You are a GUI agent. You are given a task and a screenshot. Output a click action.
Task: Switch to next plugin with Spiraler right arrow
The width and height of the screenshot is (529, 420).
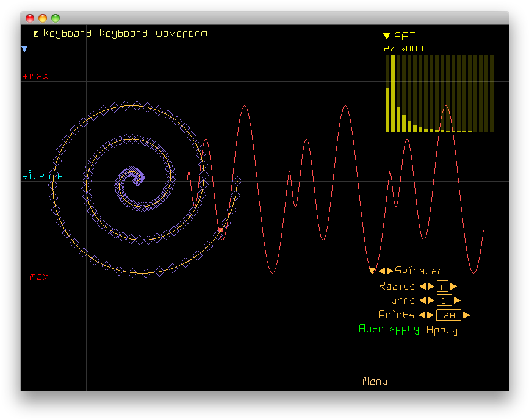390,271
